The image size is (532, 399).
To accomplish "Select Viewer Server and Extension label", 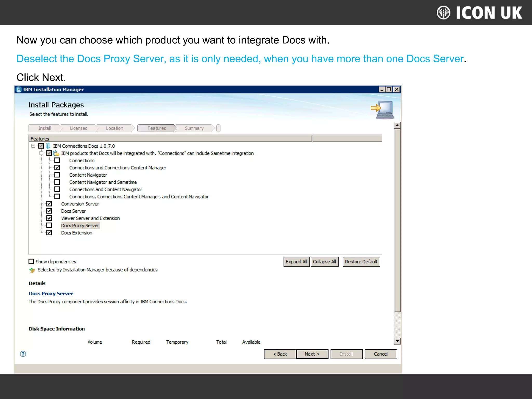I will (x=90, y=218).
